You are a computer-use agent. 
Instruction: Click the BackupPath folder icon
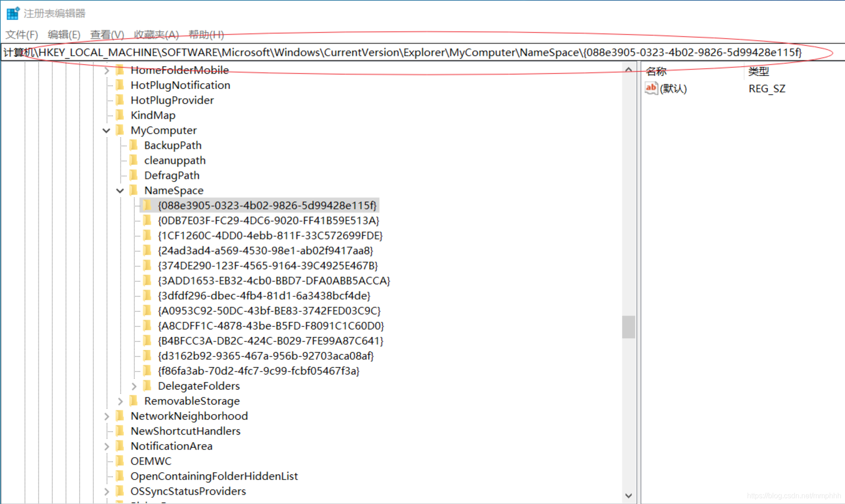tap(134, 145)
